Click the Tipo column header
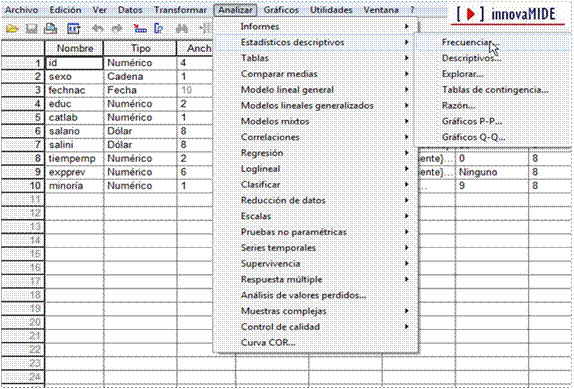Viewport: 574px width, 389px height. coord(141,48)
